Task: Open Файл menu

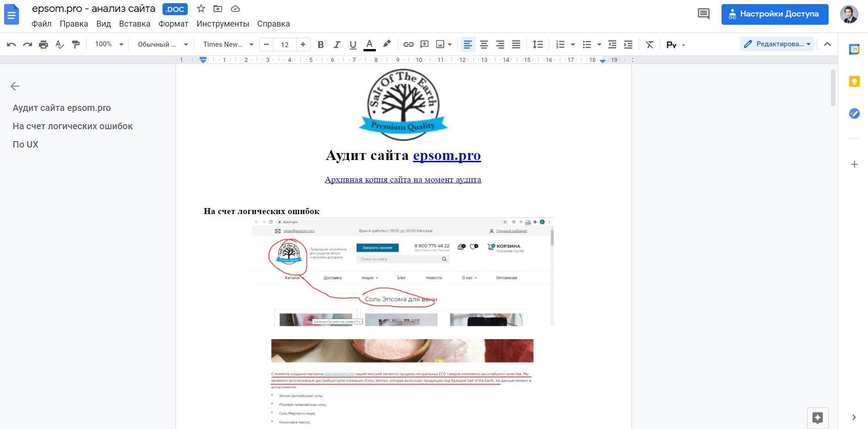Action: pos(42,24)
